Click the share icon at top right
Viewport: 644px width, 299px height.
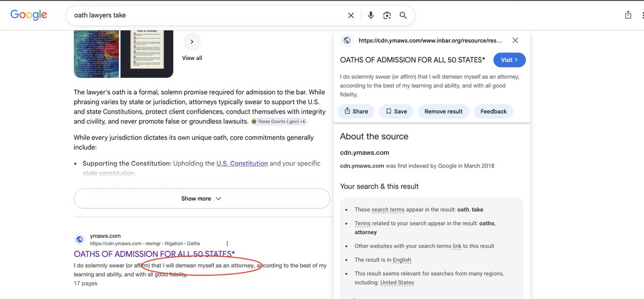(628, 15)
